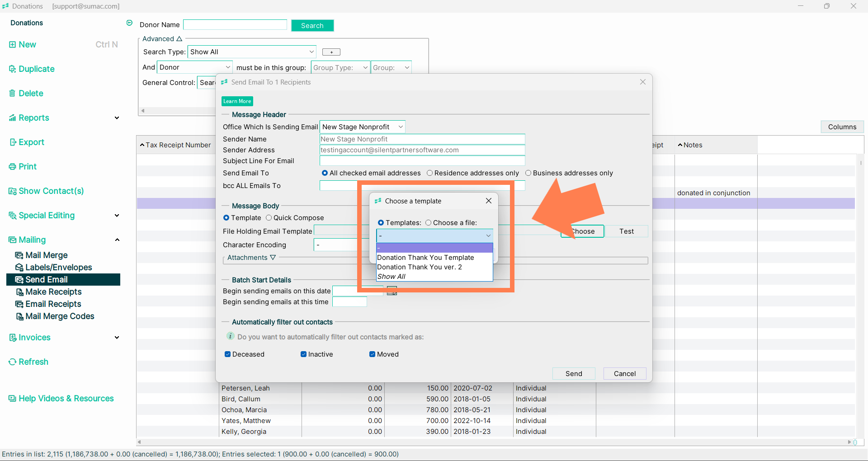Choose Donation Thank You Template option
This screenshot has width=868, height=461.
pos(434,258)
